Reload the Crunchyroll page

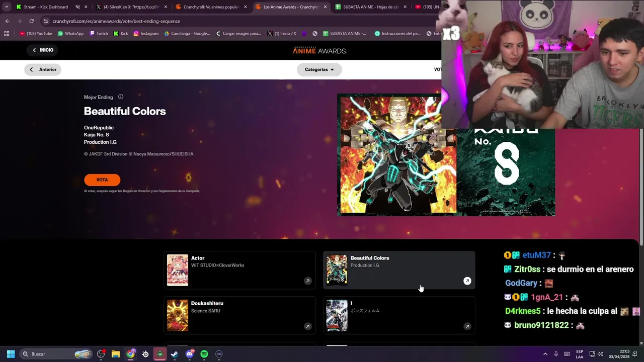click(x=31, y=21)
